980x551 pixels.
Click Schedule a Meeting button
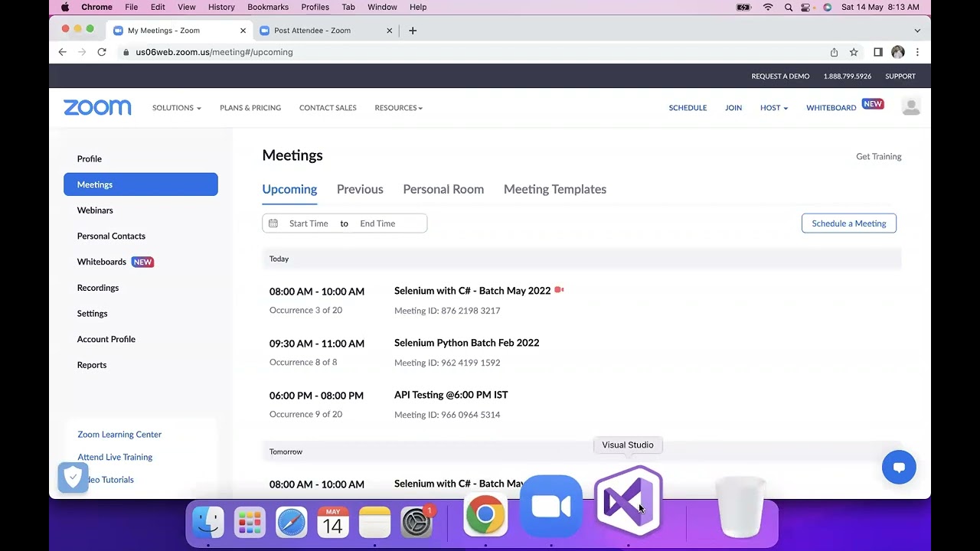click(848, 223)
